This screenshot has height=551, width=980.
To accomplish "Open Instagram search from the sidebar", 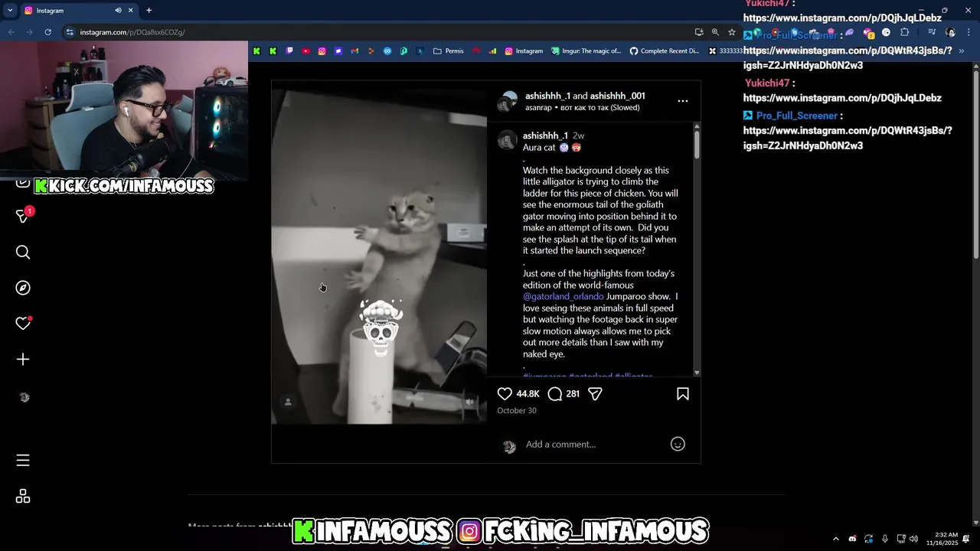I will click(x=23, y=253).
